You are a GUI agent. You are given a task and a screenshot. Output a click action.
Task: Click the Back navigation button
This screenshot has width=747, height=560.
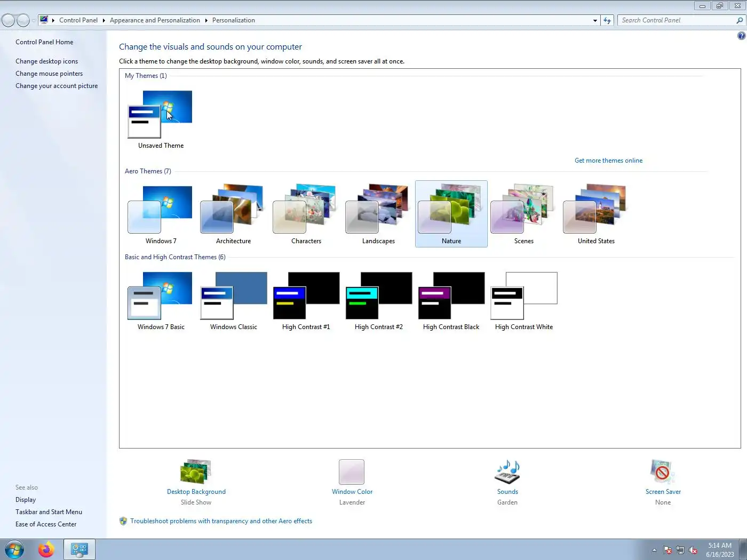coord(9,20)
